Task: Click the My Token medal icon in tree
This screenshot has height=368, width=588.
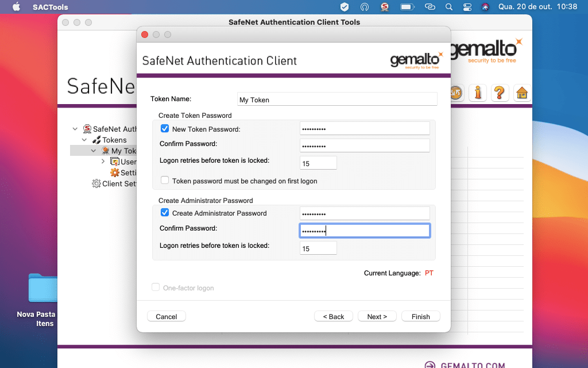Action: [x=106, y=151]
